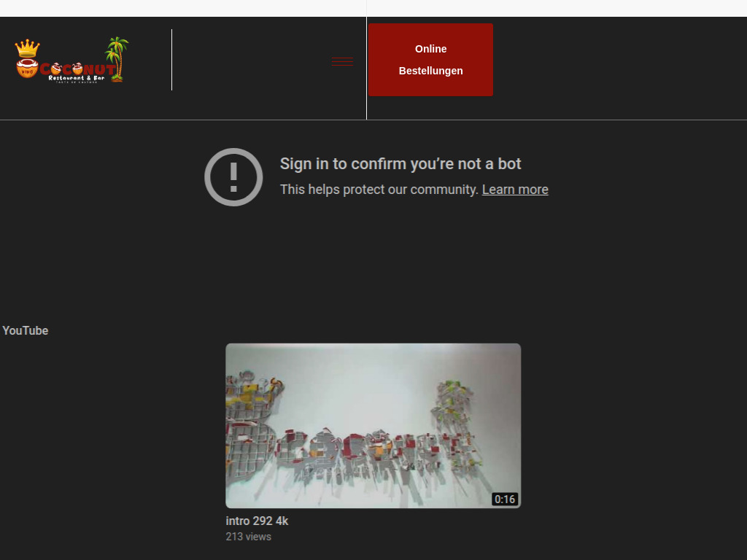Follow the Learn more link
Viewport: 747px width, 560px height.
515,190
